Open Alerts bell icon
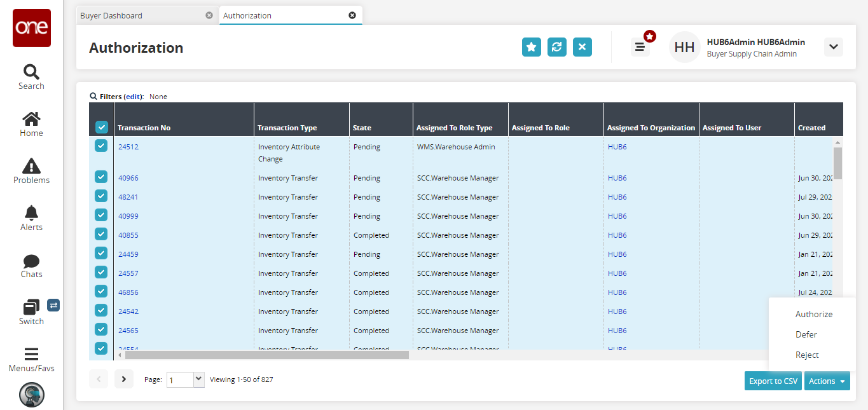The height and width of the screenshot is (410, 868). (31, 213)
